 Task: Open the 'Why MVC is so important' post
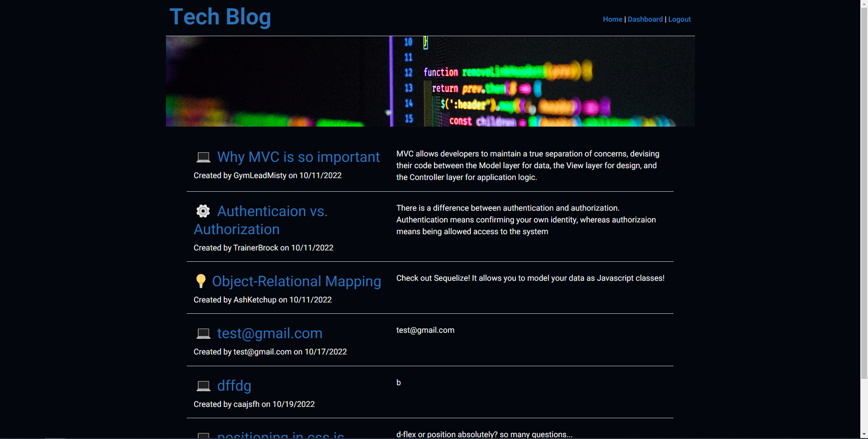coord(298,157)
